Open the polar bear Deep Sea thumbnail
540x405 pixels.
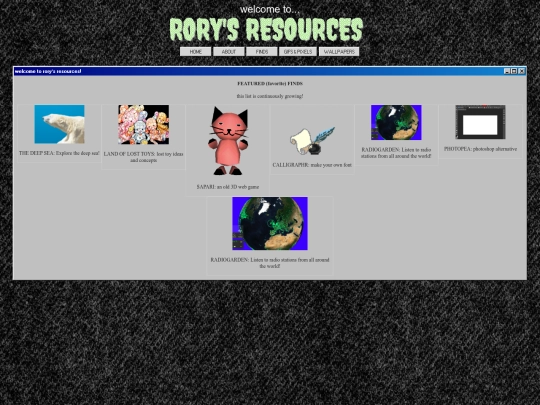click(59, 124)
